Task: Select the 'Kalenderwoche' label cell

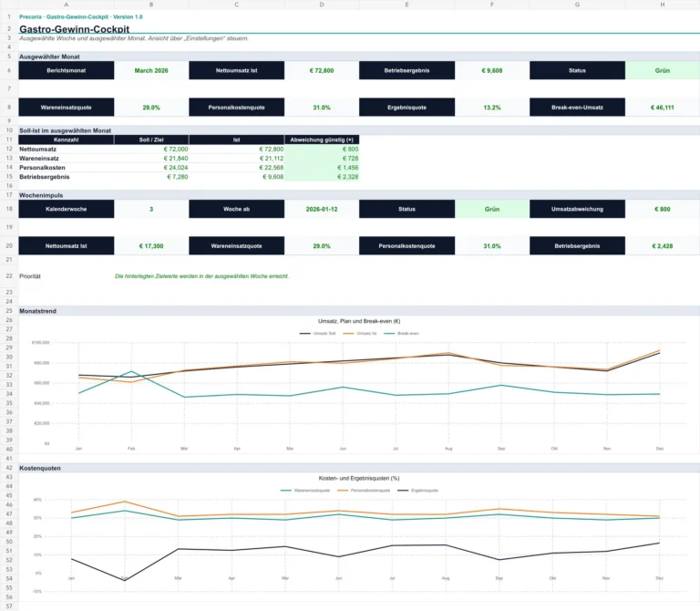Action: pos(66,209)
